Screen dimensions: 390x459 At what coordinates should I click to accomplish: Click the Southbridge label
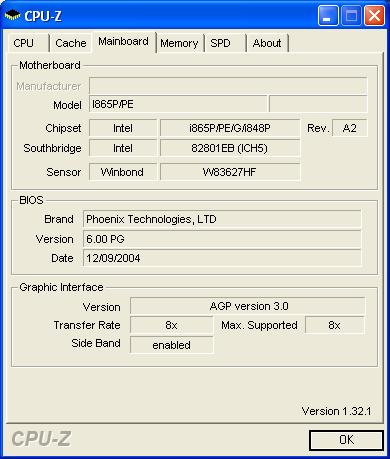coord(52,148)
